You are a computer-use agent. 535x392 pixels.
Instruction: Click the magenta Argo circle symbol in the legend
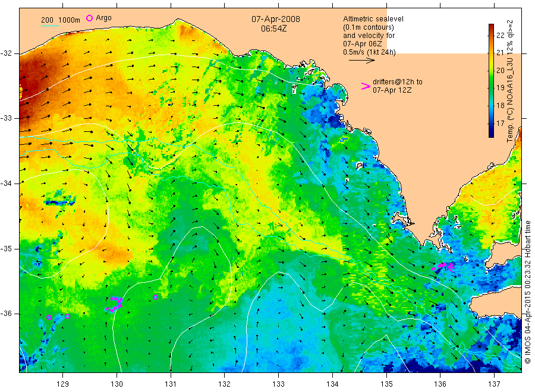89,18
